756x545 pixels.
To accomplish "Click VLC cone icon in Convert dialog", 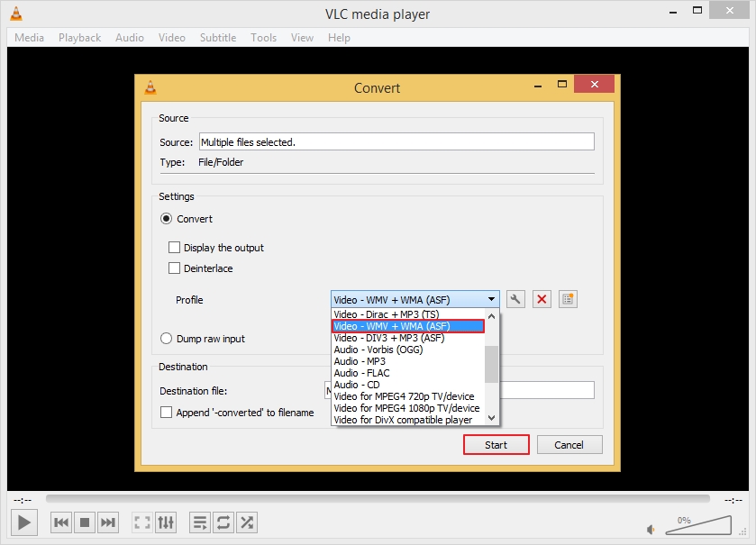I will 150,87.
